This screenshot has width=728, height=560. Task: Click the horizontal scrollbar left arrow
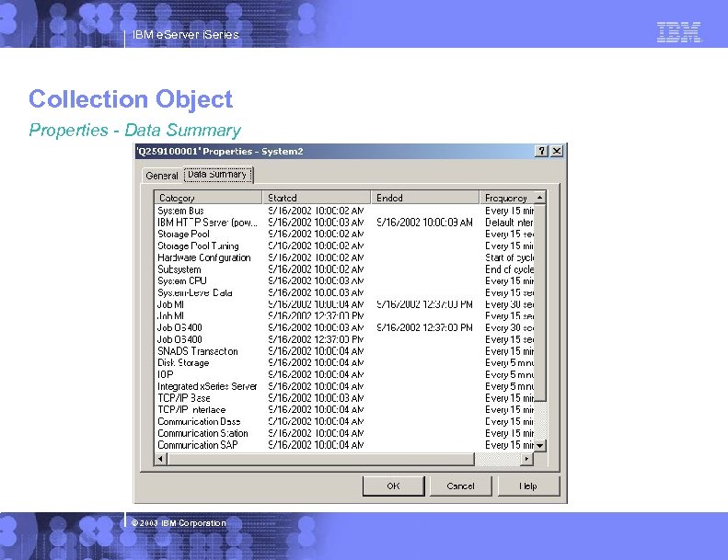[x=161, y=459]
